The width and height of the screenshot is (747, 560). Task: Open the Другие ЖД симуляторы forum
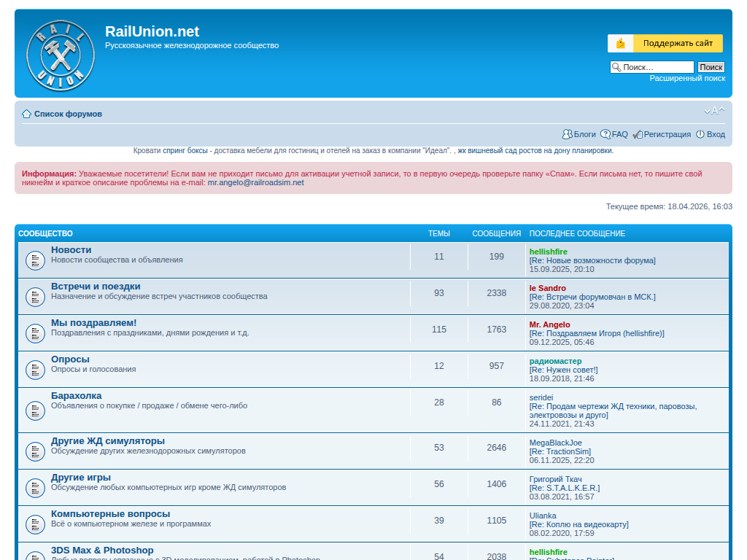coord(108,441)
